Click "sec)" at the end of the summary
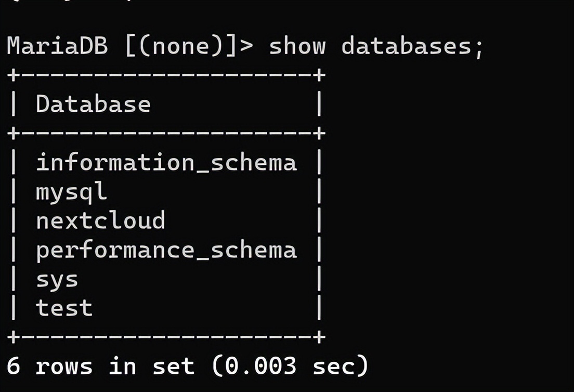This screenshot has width=574, height=392. 341,366
